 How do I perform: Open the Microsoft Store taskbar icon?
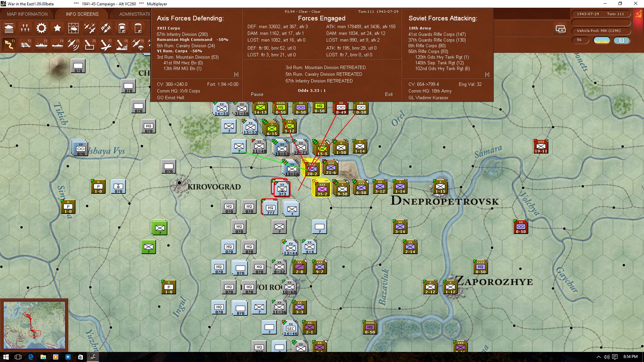pos(80,357)
